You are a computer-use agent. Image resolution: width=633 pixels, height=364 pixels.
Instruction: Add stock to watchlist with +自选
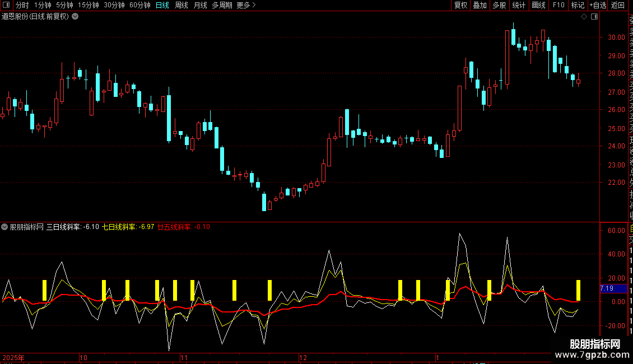click(598, 5)
